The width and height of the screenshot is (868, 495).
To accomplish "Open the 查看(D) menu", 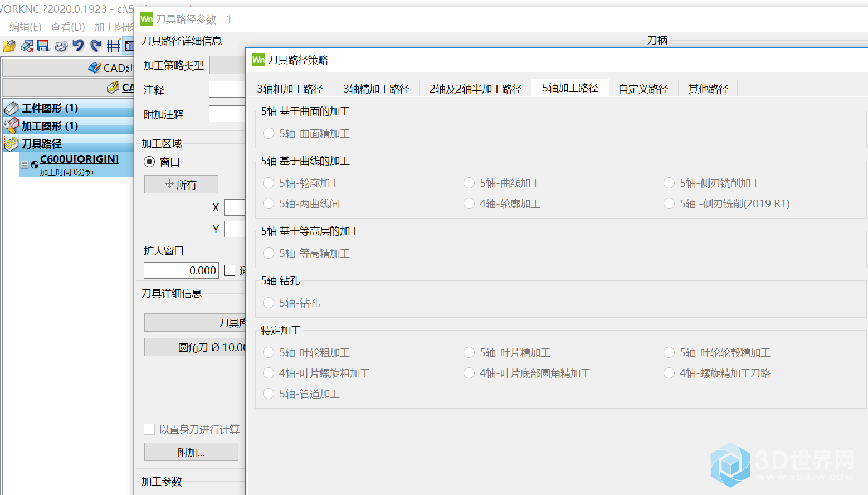I will (x=68, y=27).
